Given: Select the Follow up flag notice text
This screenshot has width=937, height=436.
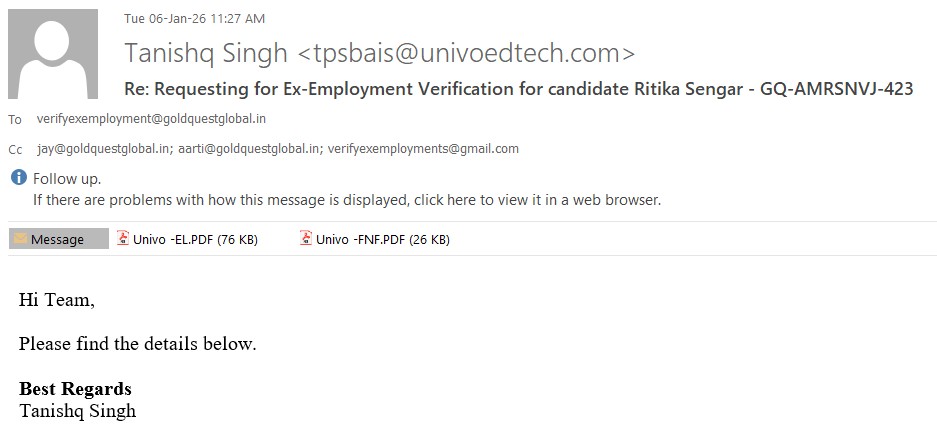Looking at the screenshot, I should (67, 179).
